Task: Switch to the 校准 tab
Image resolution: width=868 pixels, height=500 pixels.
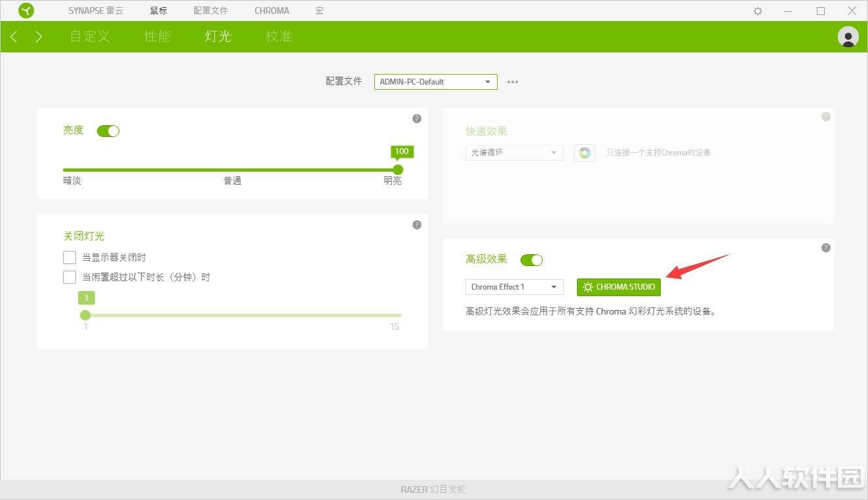Action: tap(279, 37)
